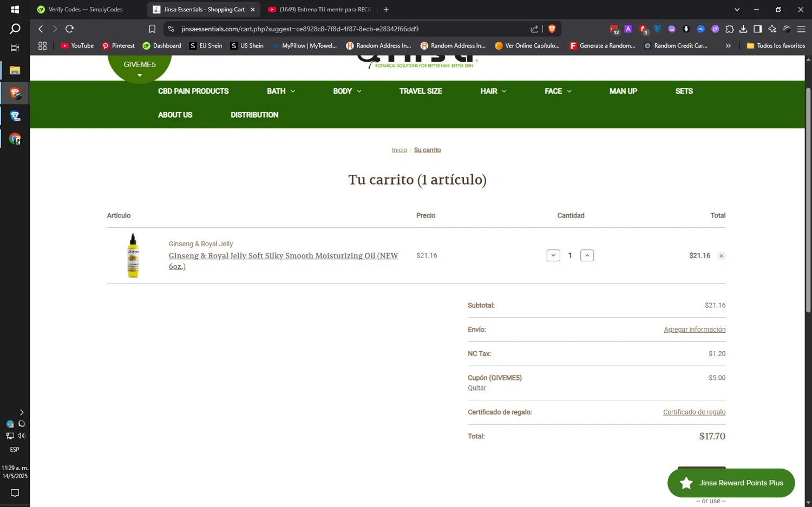Click the share icon in the address bar

pos(534,29)
